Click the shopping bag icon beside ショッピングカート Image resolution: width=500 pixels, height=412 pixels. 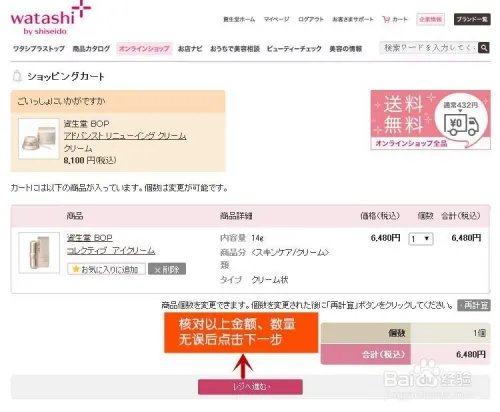pos(17,76)
